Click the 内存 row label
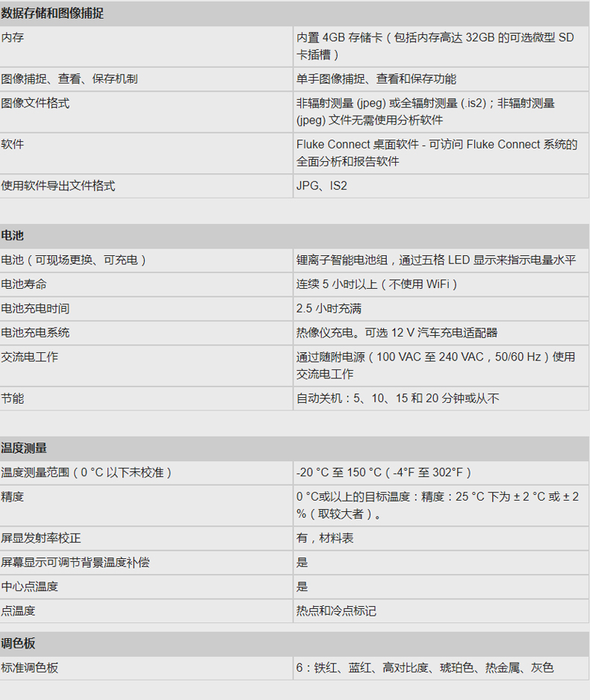The height and width of the screenshot is (700, 590). coord(13,37)
